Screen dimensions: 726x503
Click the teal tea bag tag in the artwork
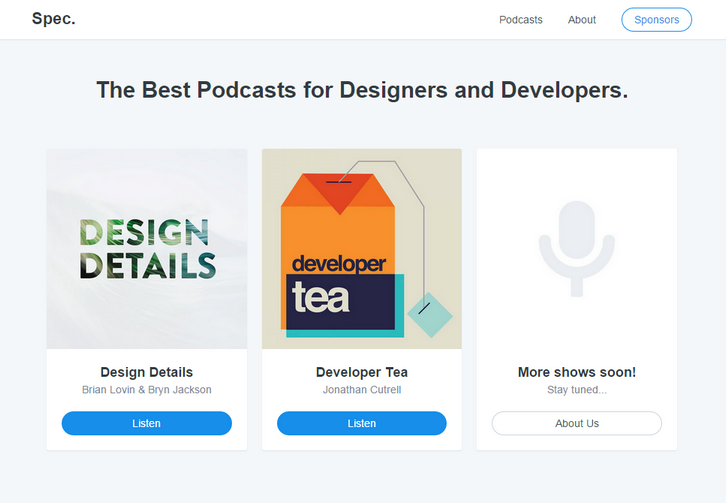[x=431, y=314]
